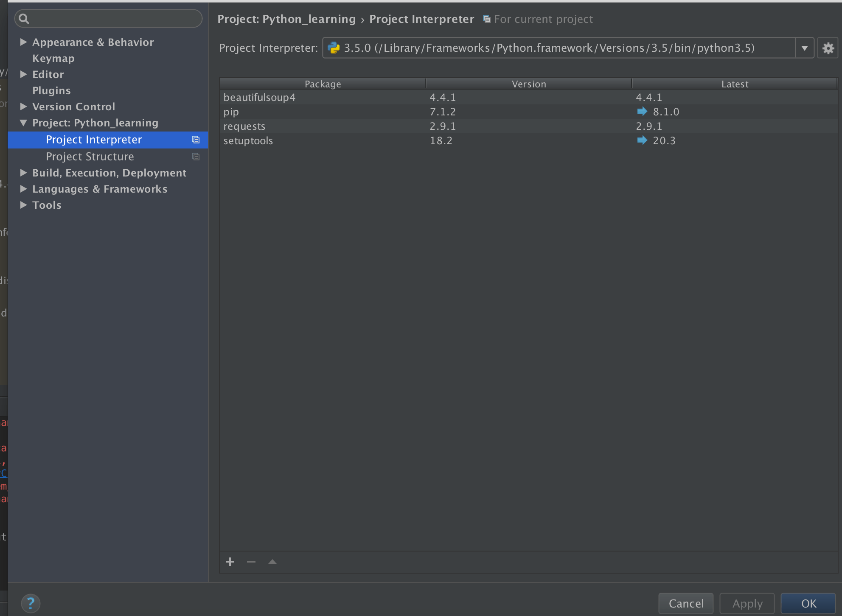
Task: Click the plus icon to install package
Action: tap(230, 562)
